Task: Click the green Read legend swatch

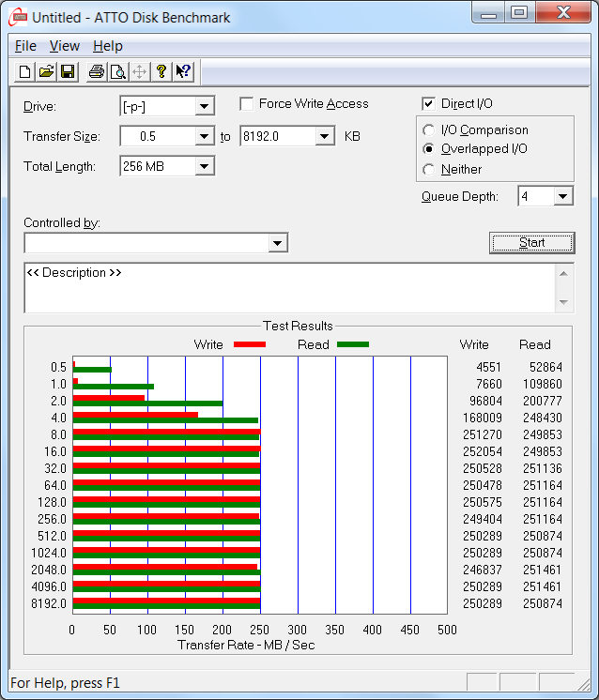Action: pos(353,344)
